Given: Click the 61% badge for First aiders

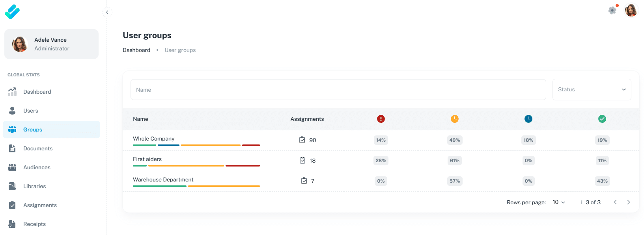Looking at the screenshot, I should click(455, 161).
